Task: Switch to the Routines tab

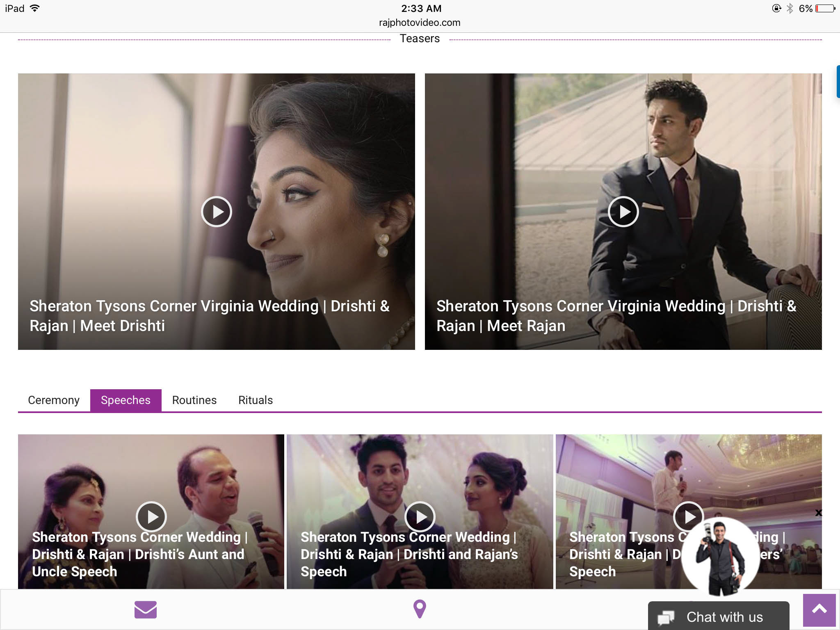Action: point(194,400)
